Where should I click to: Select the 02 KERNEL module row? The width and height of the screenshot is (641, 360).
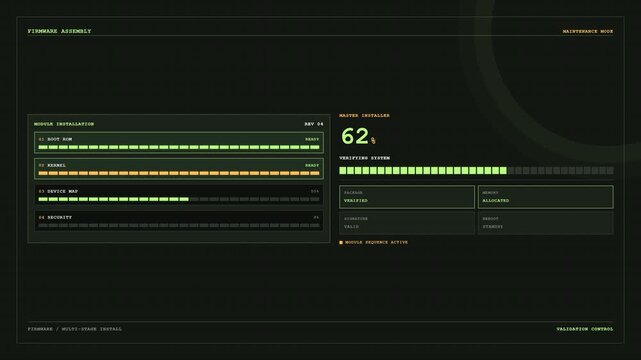click(179, 169)
